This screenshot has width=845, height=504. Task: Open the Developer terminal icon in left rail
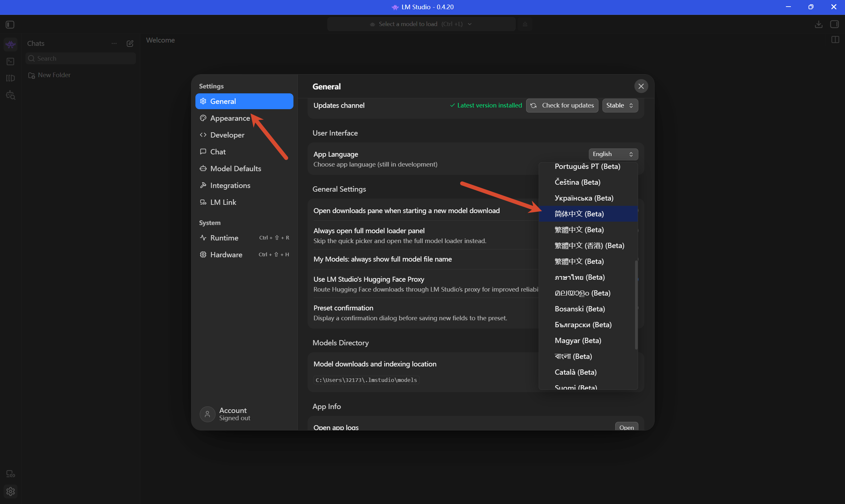[11, 61]
